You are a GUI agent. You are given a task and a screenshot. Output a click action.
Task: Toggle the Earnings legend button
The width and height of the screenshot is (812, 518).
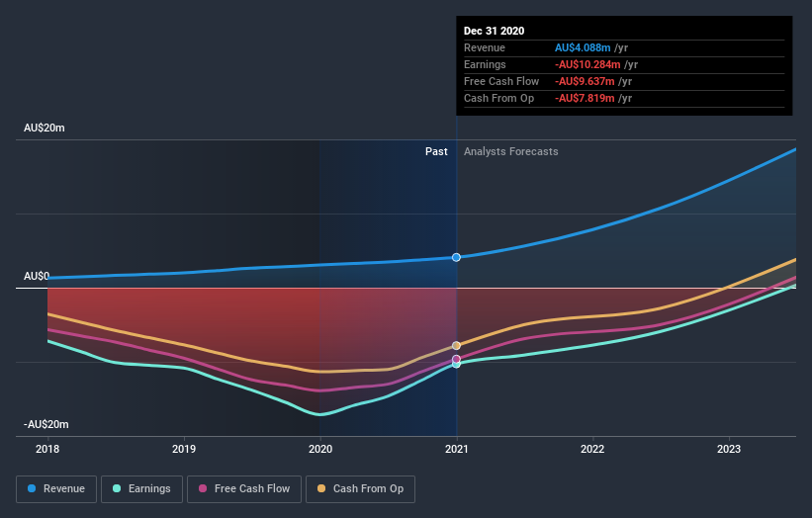pos(141,489)
